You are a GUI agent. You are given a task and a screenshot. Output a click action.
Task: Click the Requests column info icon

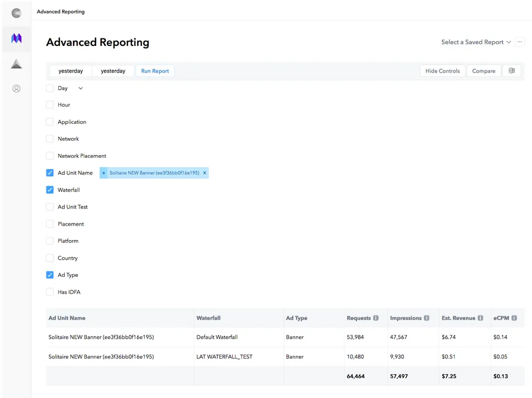pyautogui.click(x=376, y=318)
